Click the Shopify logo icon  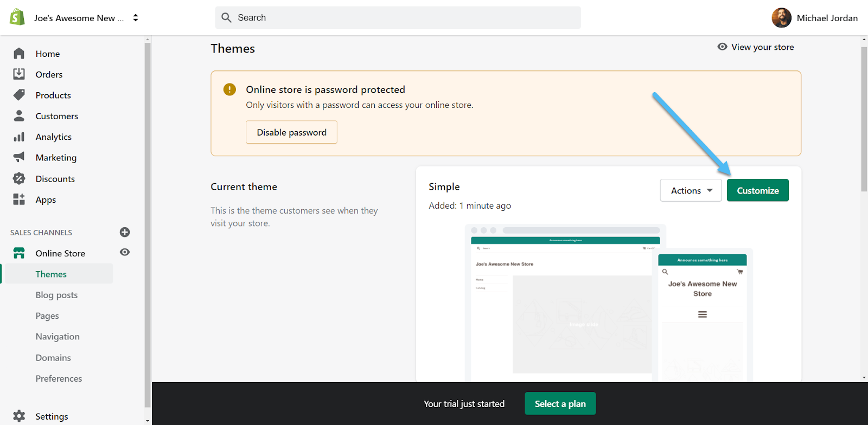click(x=17, y=17)
